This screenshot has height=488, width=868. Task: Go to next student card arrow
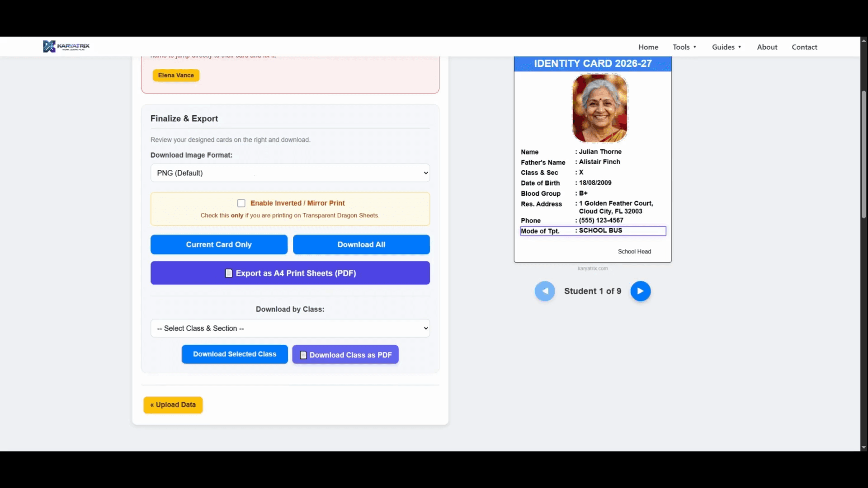coord(640,291)
